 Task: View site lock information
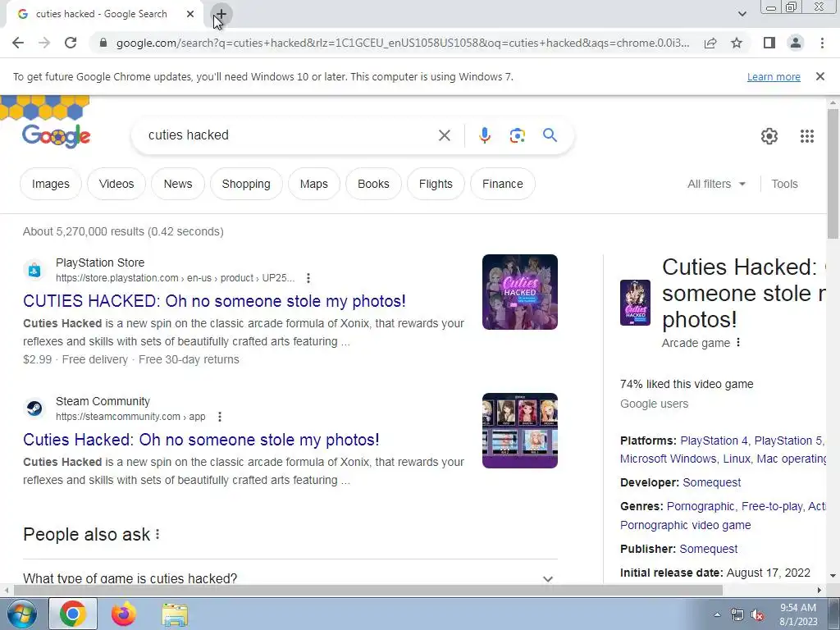click(103, 43)
